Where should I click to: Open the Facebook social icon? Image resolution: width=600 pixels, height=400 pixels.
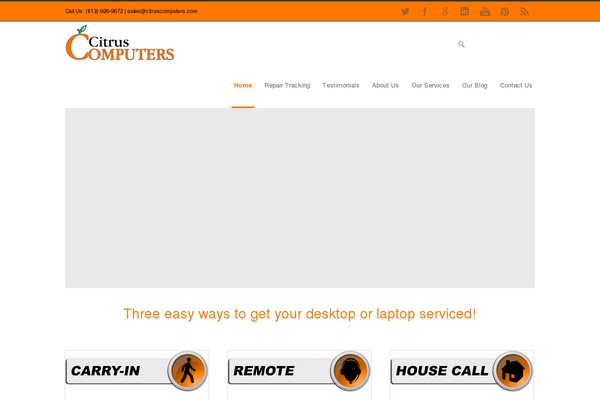pos(425,11)
